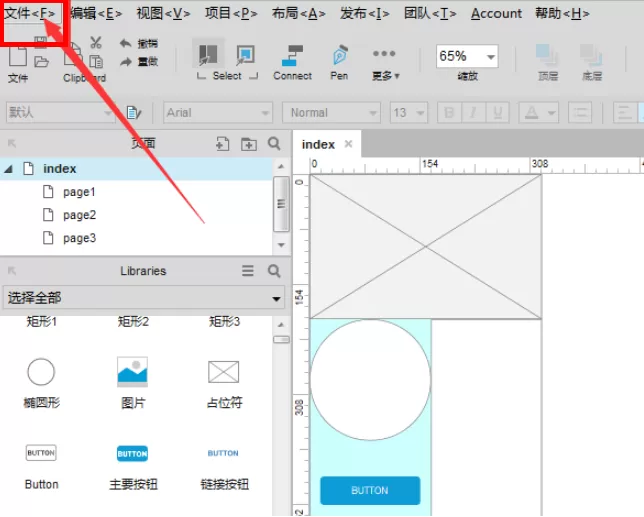Open the font color picker
This screenshot has width=644, height=517.
(538, 113)
